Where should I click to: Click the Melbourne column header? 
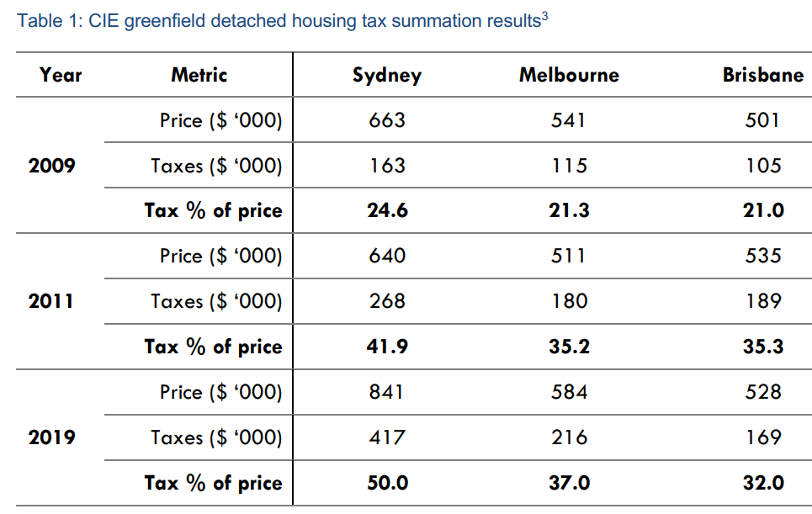(569, 76)
